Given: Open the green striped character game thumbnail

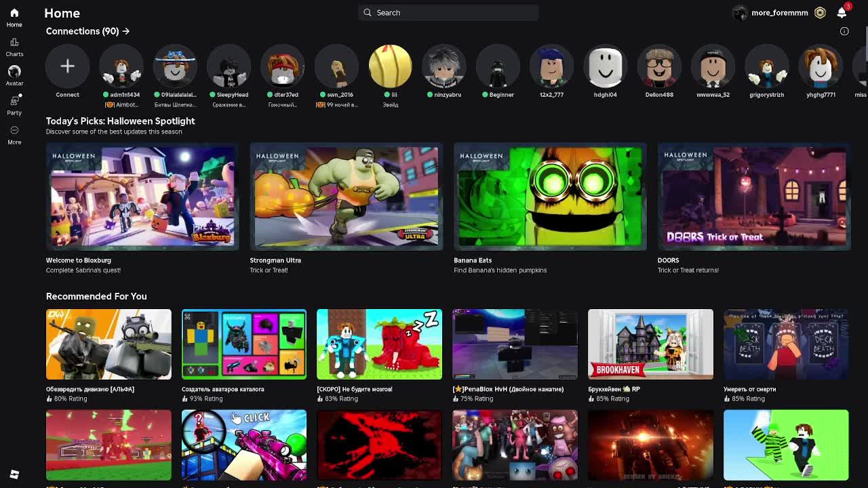Looking at the screenshot, I should click(786, 445).
